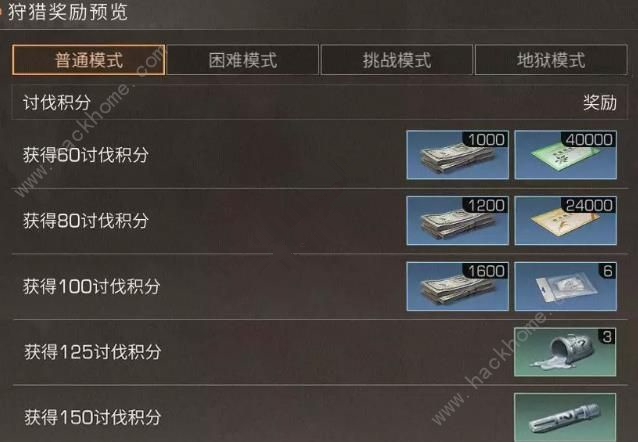
Task: Click the 1000 cash reward icon
Action: 457,155
